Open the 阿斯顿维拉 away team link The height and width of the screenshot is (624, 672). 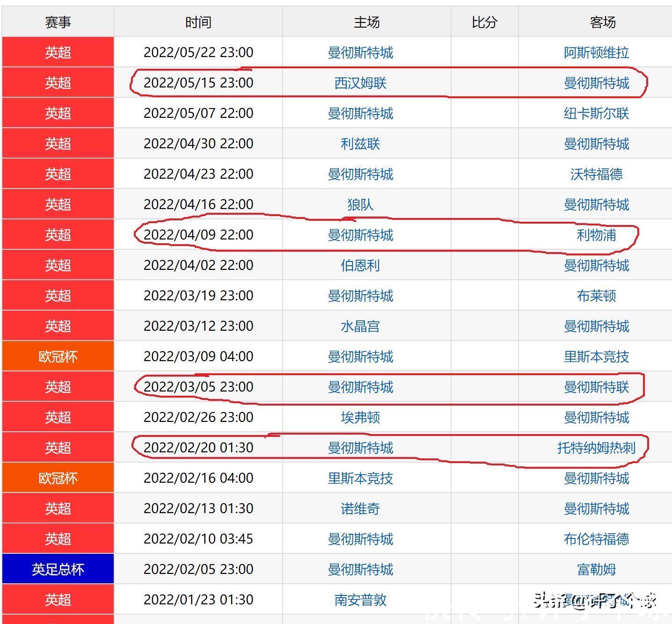(596, 52)
